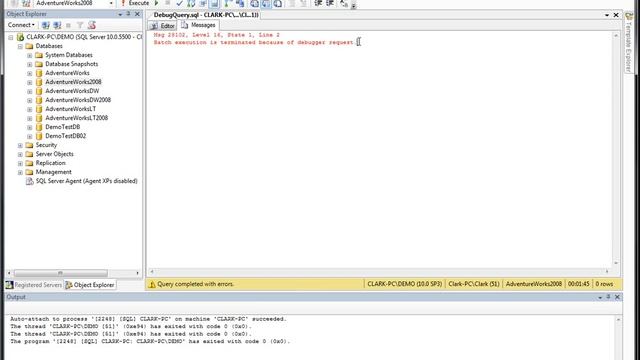Viewport: 640px width, 360px height.
Task: Click the red icon after the filter funnel
Action: 92,25
